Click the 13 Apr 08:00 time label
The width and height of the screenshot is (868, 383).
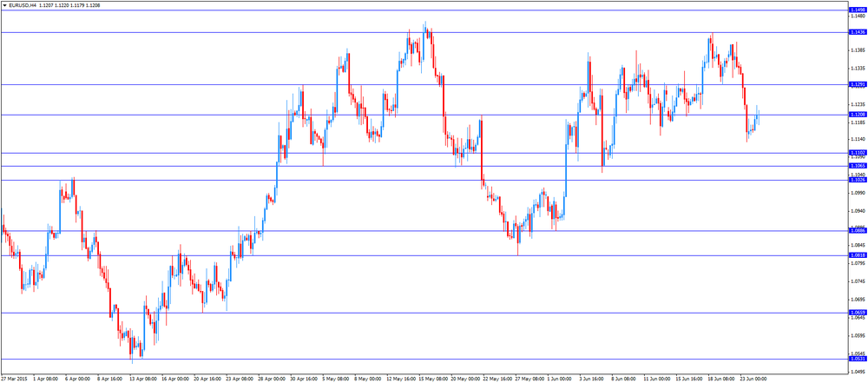point(143,380)
